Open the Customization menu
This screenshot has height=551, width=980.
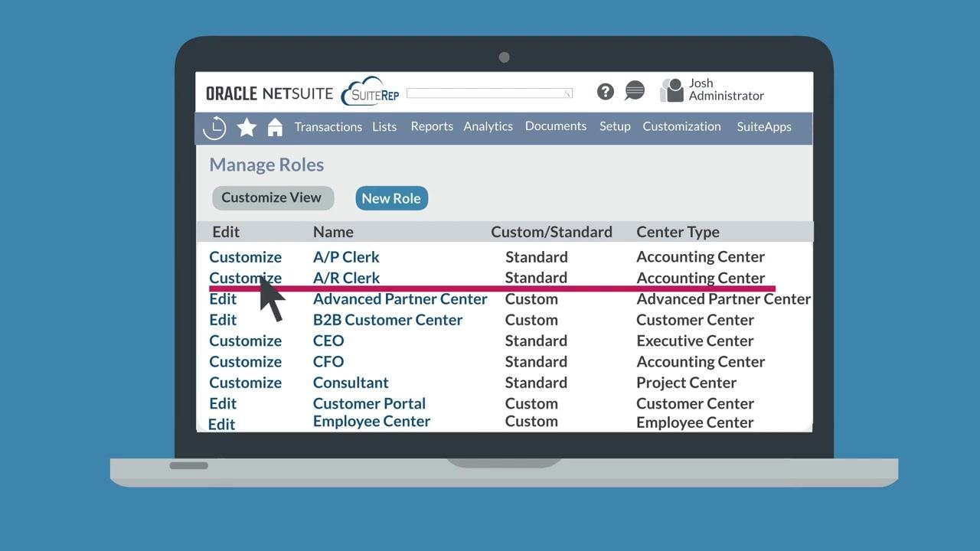point(681,126)
